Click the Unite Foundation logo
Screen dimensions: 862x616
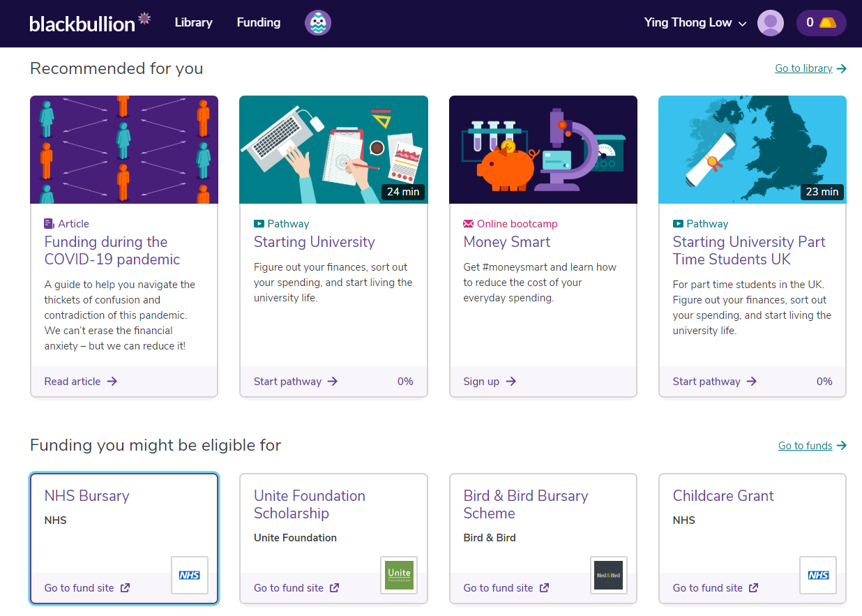click(x=399, y=576)
